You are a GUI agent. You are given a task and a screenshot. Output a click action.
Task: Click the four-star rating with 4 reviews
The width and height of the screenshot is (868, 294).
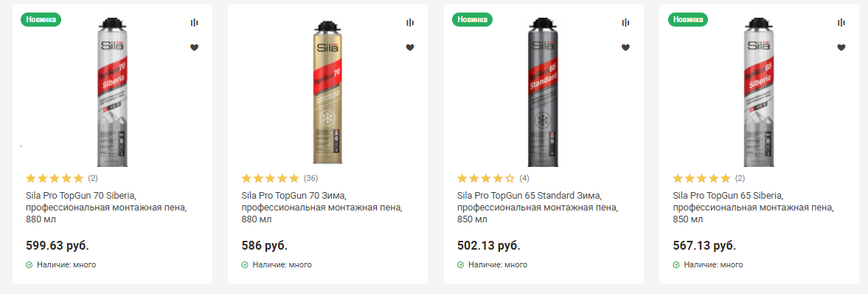[x=493, y=178]
